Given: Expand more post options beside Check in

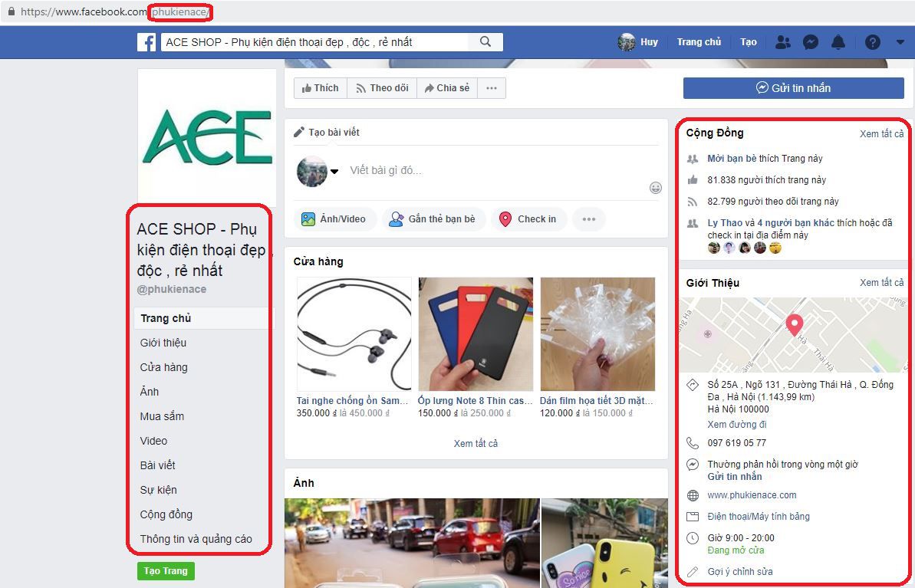Looking at the screenshot, I should pos(589,219).
